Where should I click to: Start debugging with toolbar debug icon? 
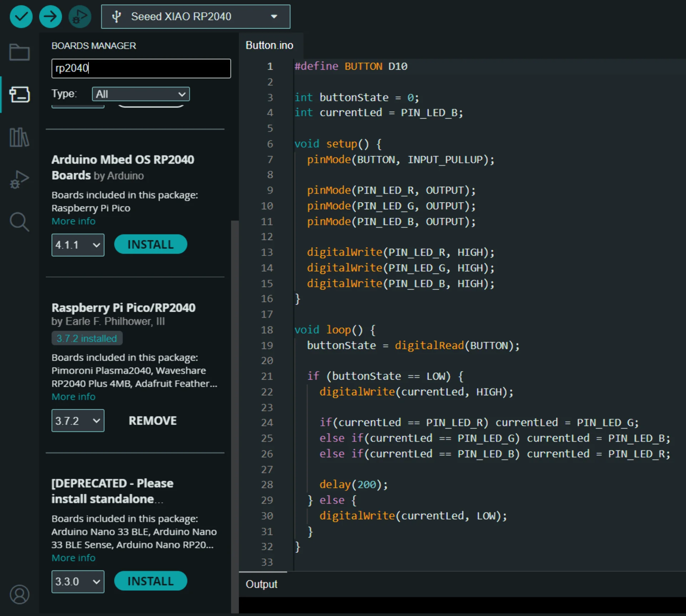(x=79, y=16)
